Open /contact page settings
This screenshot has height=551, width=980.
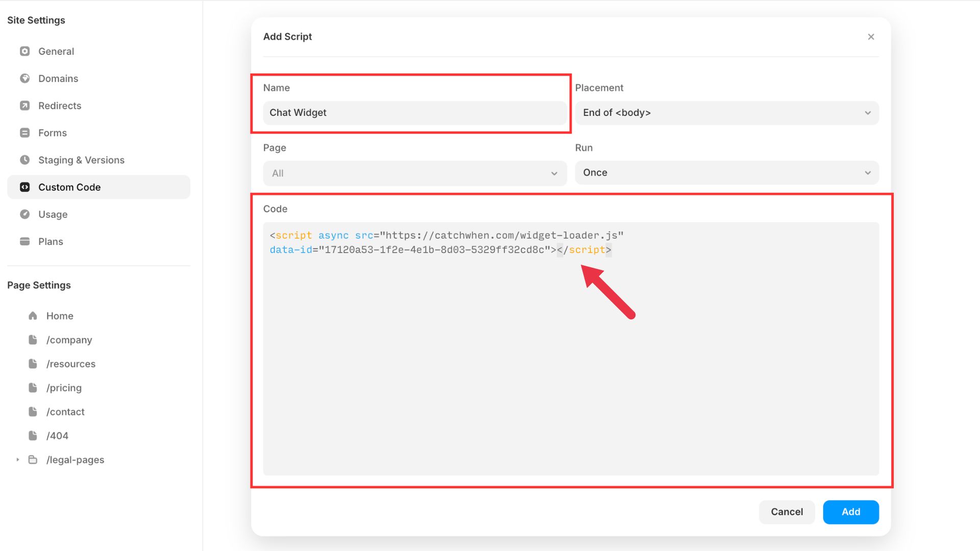point(99,412)
